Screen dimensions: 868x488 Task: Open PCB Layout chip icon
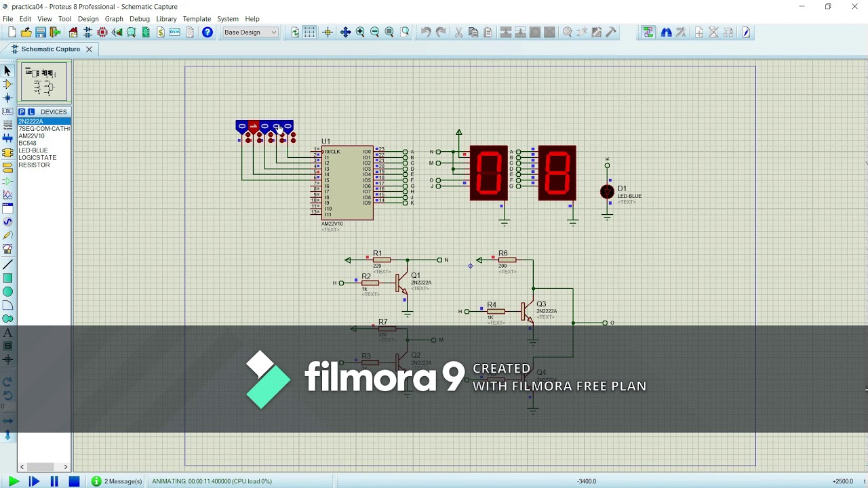coord(102,33)
